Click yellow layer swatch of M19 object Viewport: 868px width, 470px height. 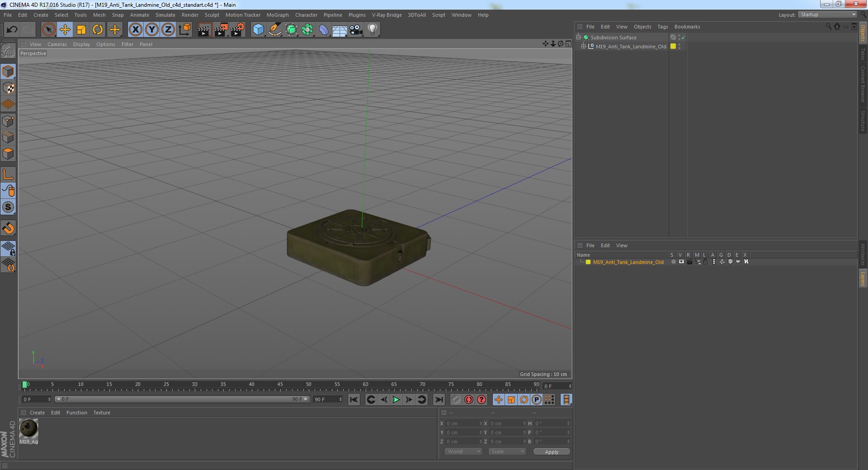[x=673, y=47]
